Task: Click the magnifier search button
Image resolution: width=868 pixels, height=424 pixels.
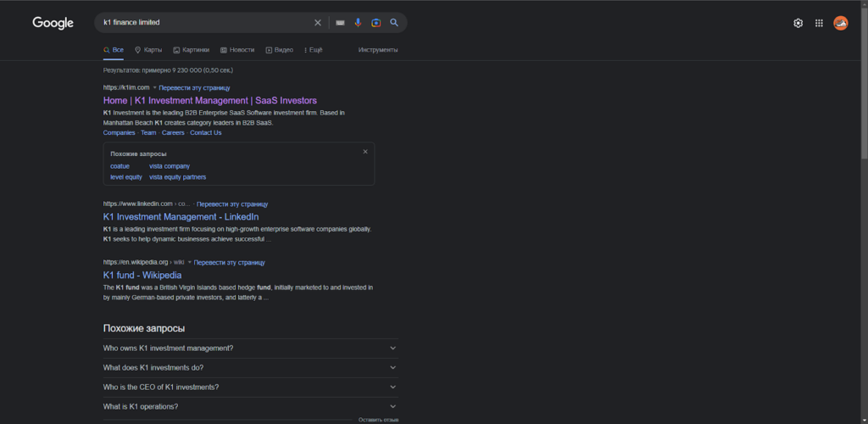Action: click(394, 23)
